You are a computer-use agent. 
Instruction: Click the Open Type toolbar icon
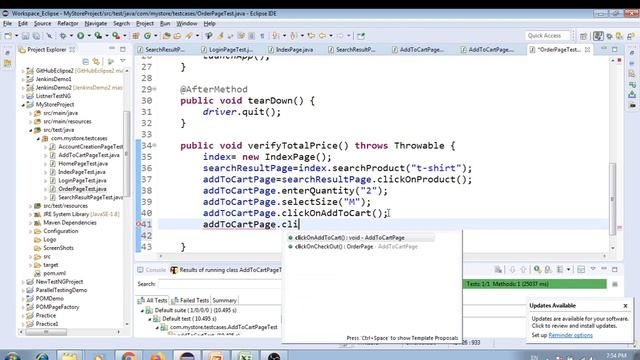tap(166, 36)
